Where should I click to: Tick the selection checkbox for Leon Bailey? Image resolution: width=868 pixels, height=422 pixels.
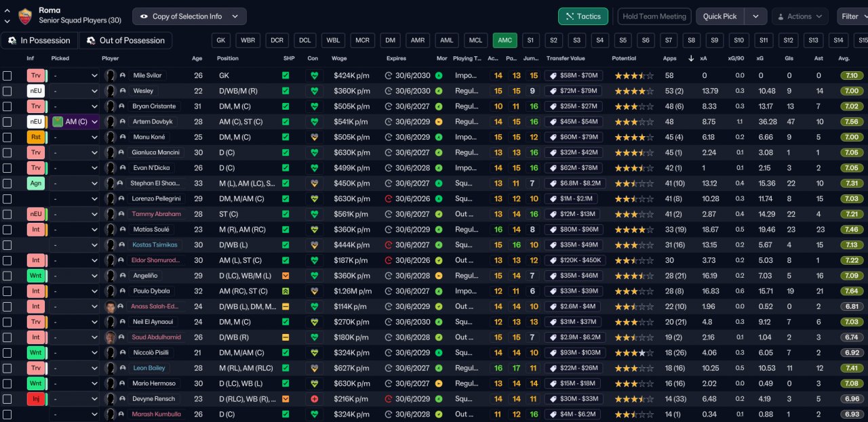click(7, 368)
